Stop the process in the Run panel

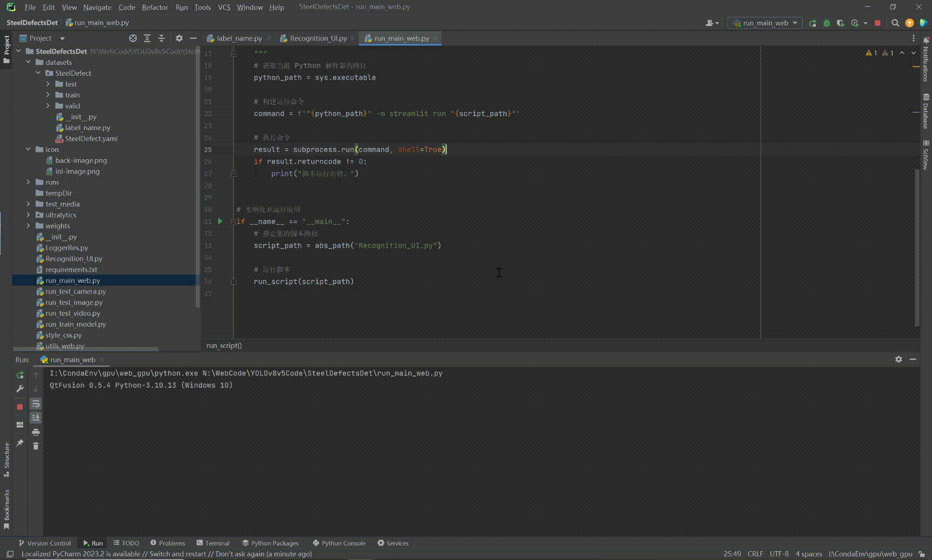20,407
